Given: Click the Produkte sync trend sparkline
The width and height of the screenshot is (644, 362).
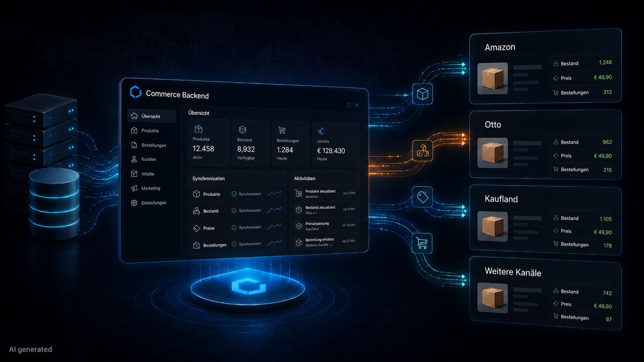Looking at the screenshot, I should [274, 193].
